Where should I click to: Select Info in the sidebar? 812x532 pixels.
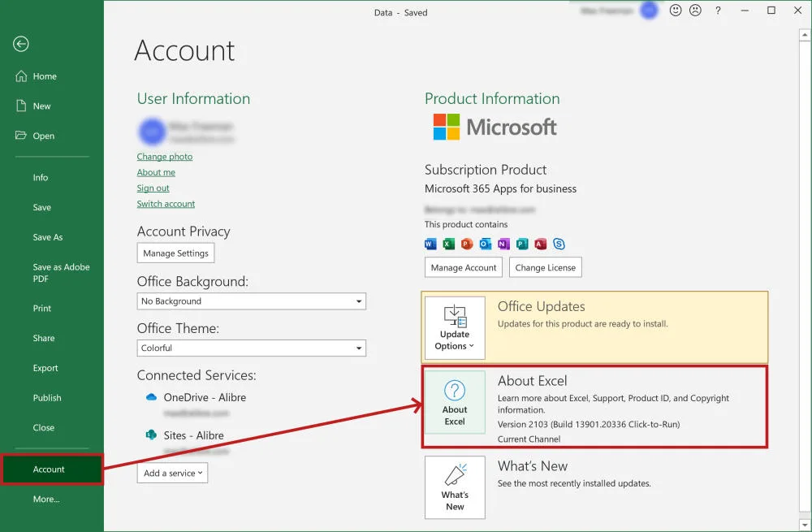41,177
